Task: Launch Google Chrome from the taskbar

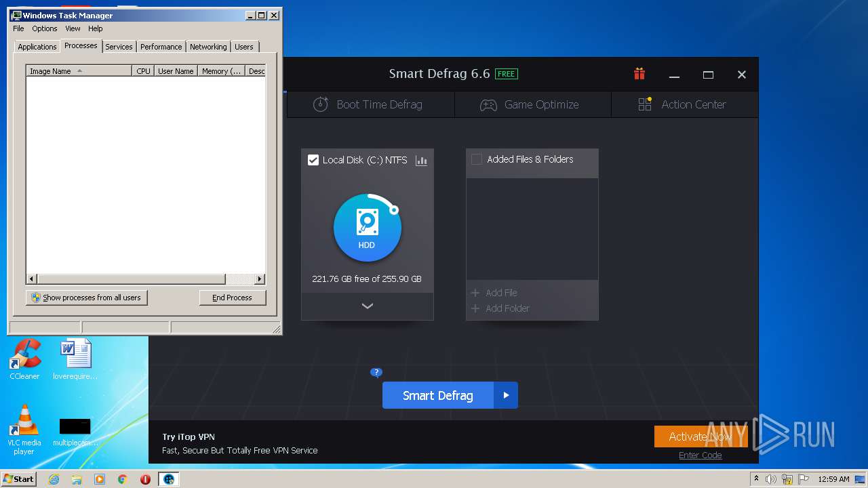Action: point(122,479)
